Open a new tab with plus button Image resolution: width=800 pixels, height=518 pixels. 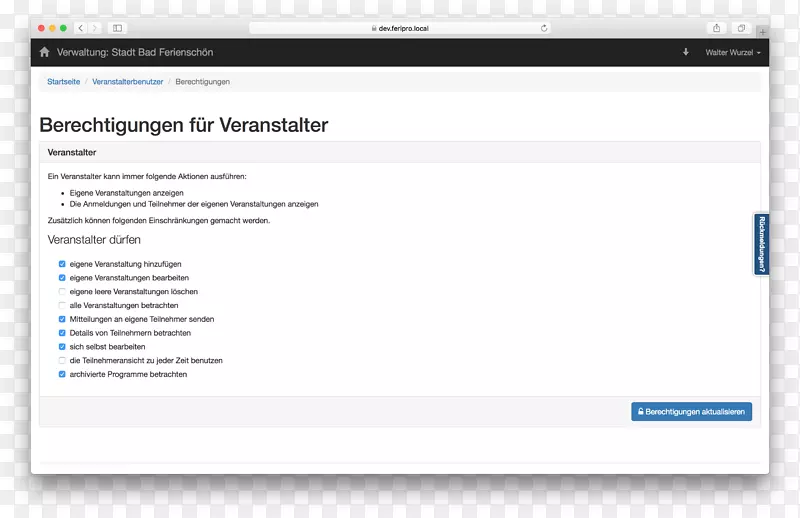762,30
